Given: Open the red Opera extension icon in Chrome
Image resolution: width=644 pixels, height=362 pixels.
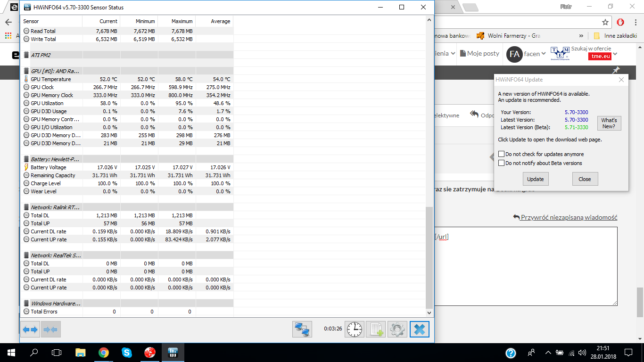Looking at the screenshot, I should [621, 22].
